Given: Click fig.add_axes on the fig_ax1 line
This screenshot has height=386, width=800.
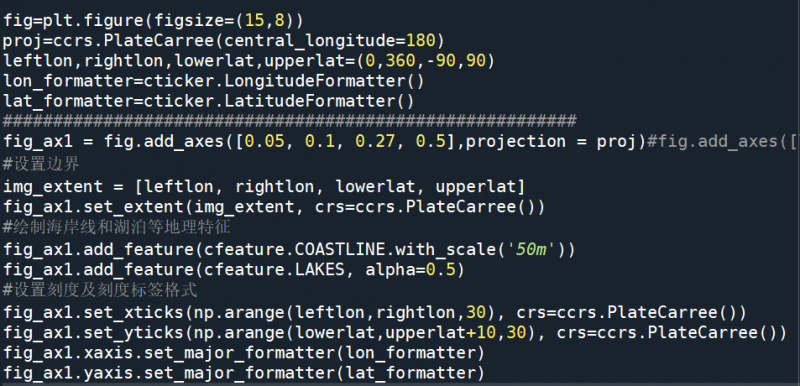Looking at the screenshot, I should pyautogui.click(x=165, y=141).
